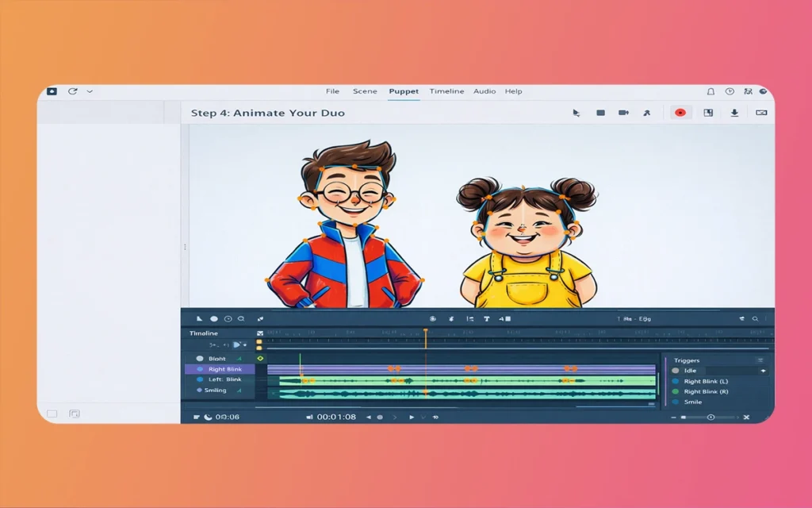The width and height of the screenshot is (812, 508).
Task: Select the arrow selection tool
Action: pyautogui.click(x=576, y=113)
